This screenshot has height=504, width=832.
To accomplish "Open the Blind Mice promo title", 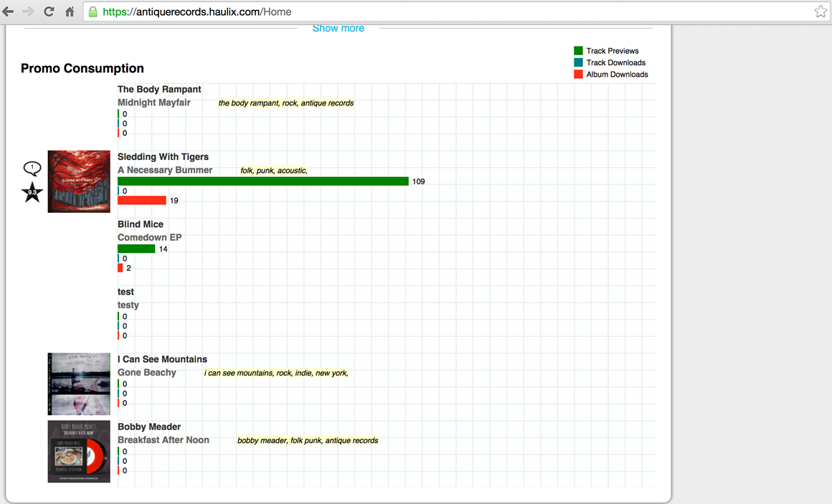I will [141, 224].
